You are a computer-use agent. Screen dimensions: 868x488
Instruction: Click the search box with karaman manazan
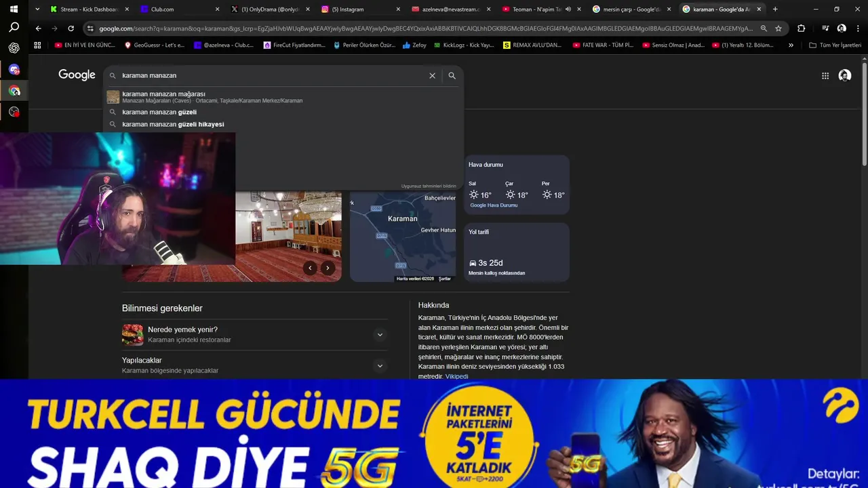pyautogui.click(x=271, y=75)
